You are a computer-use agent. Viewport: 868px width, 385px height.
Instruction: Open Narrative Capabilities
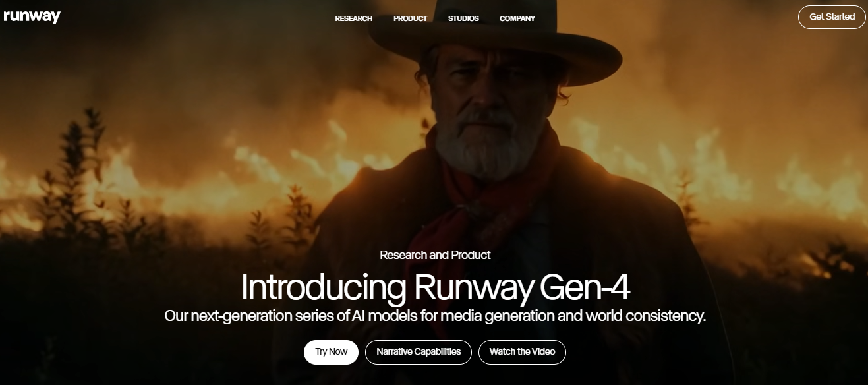[x=419, y=352]
